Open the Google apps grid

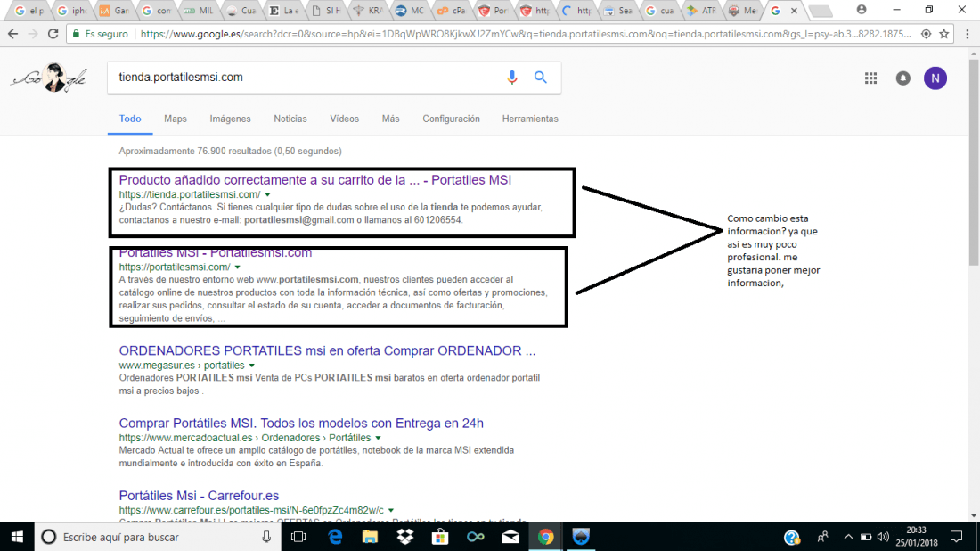coord(870,78)
